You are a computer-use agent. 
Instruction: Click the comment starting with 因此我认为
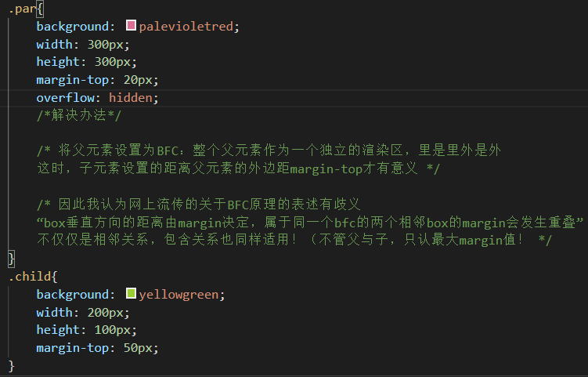click(198, 205)
